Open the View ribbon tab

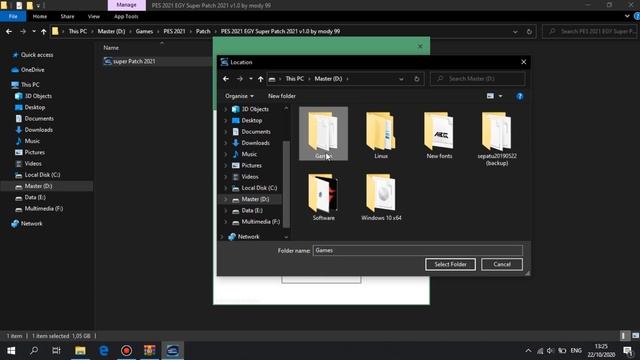[x=93, y=16]
